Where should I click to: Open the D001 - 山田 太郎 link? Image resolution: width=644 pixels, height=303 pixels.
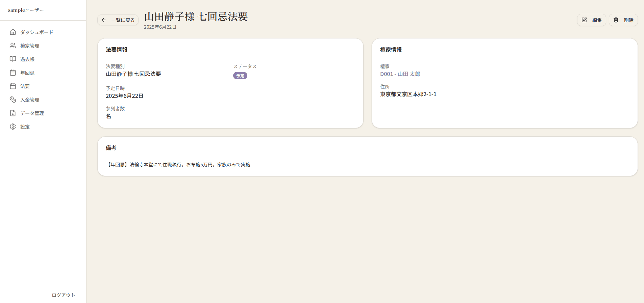click(x=400, y=74)
